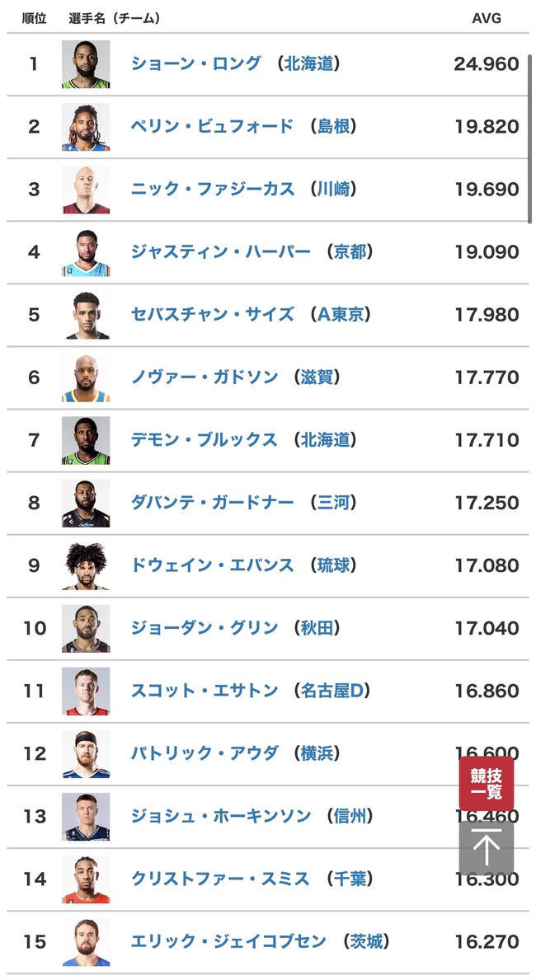Open ショーン・ロング player link

[x=195, y=63]
